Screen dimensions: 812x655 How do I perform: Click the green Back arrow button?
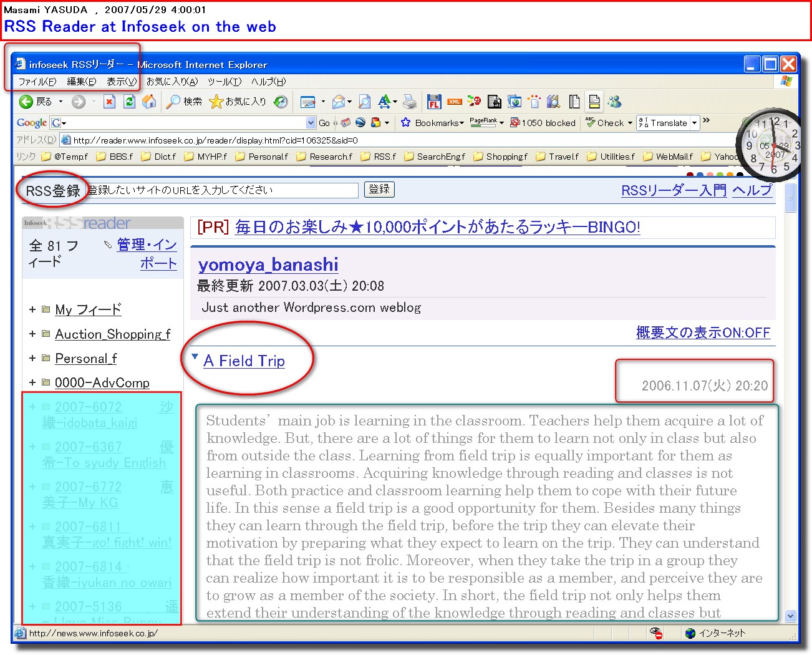click(26, 102)
